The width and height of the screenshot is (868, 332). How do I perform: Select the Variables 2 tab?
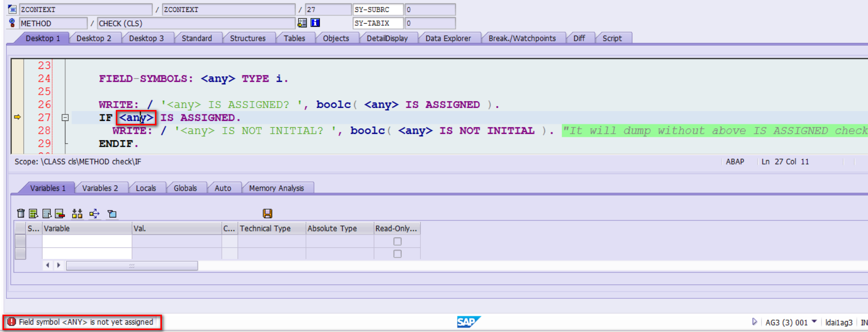point(100,188)
